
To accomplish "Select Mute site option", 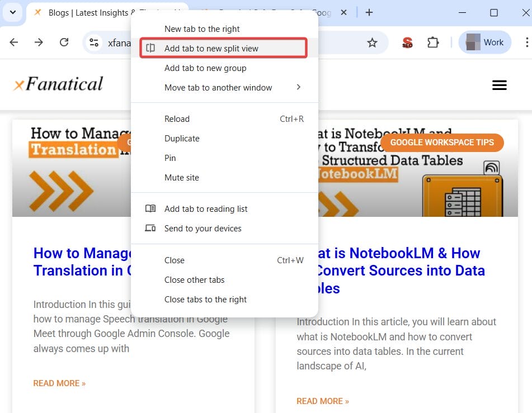I will click(x=181, y=177).
